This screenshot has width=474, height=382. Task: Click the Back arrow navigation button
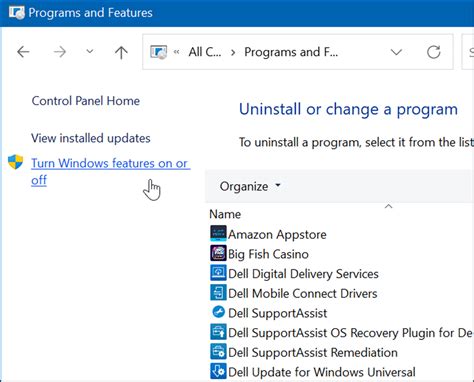pyautogui.click(x=23, y=52)
